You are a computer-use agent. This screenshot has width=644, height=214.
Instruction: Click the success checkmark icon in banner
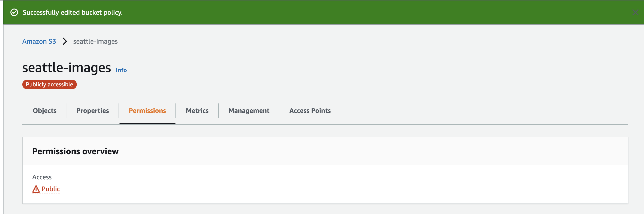point(15,12)
